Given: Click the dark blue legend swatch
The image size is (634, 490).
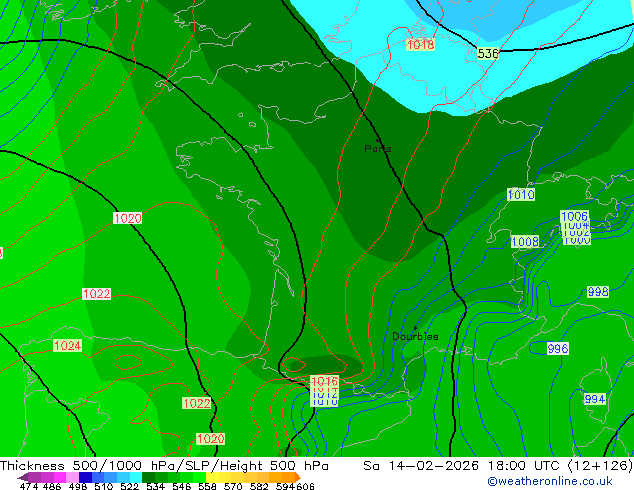Looking at the screenshot, I should (x=85, y=477).
